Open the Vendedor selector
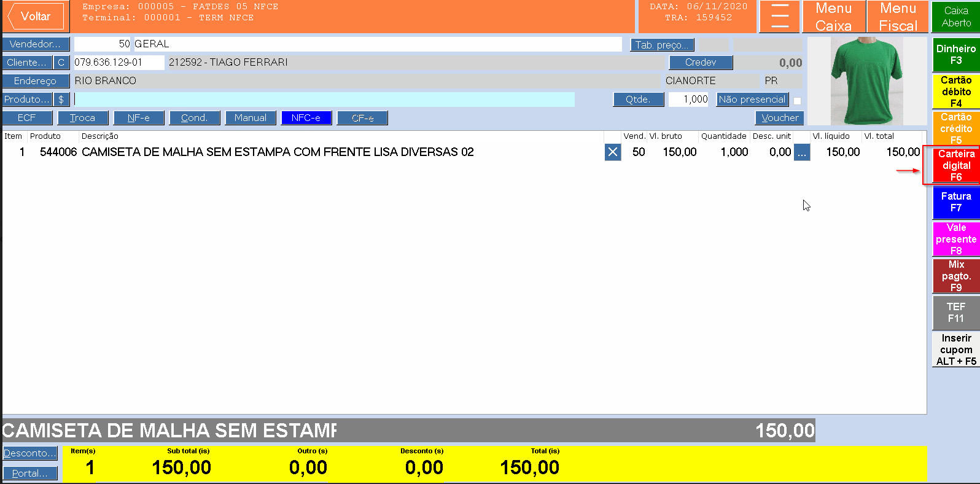980x484 pixels. point(36,44)
